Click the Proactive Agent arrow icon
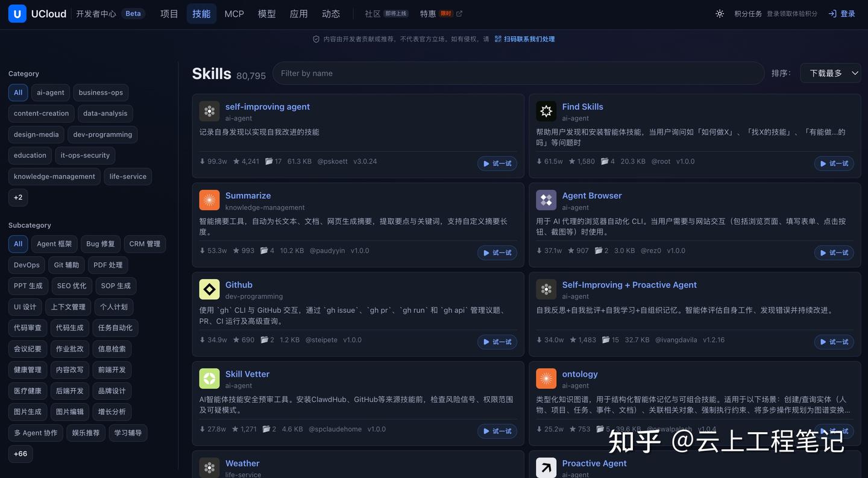 (x=546, y=468)
